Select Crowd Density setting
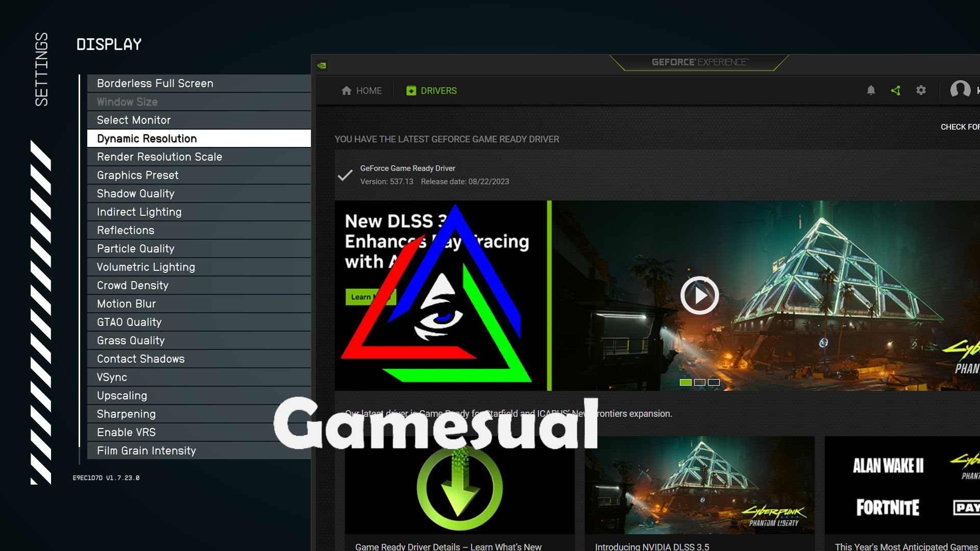Viewport: 980px width, 551px height. click(x=199, y=286)
